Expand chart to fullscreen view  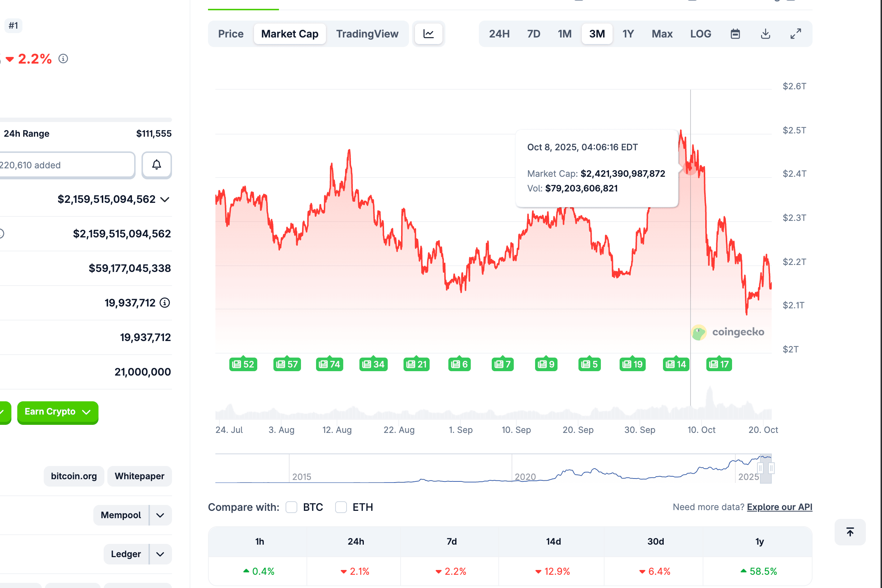coord(795,34)
